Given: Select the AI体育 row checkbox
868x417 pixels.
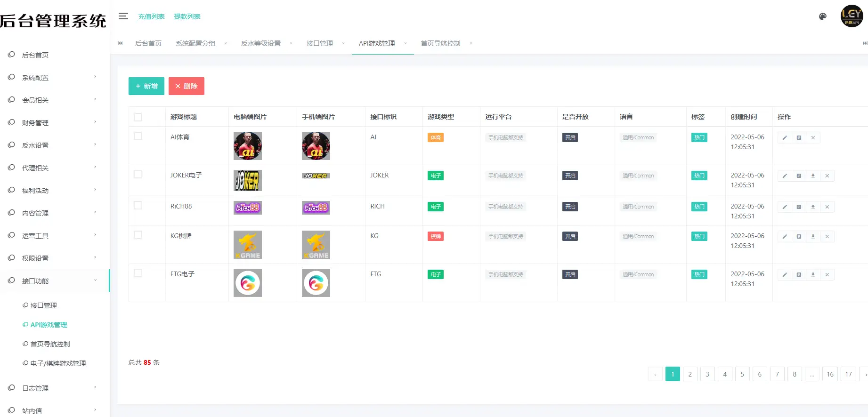Looking at the screenshot, I should click(138, 136).
